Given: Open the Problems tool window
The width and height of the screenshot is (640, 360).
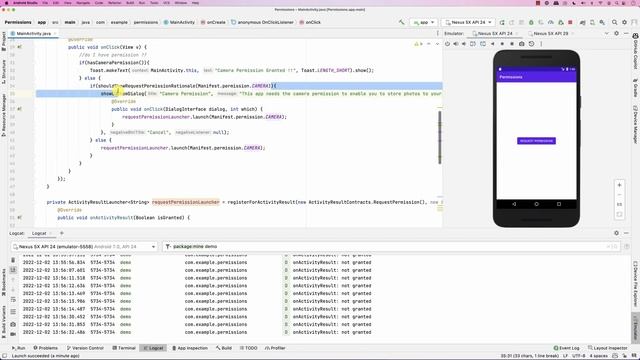Looking at the screenshot, I should [x=45, y=348].
